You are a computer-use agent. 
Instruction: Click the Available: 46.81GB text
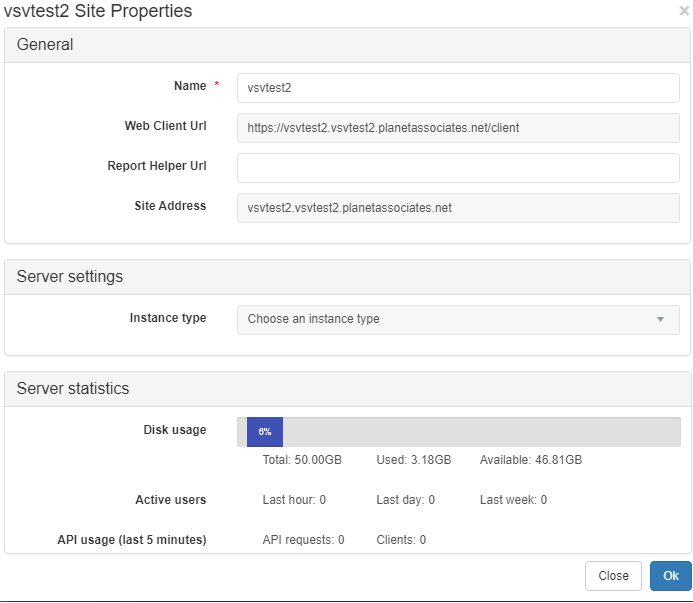(x=531, y=460)
